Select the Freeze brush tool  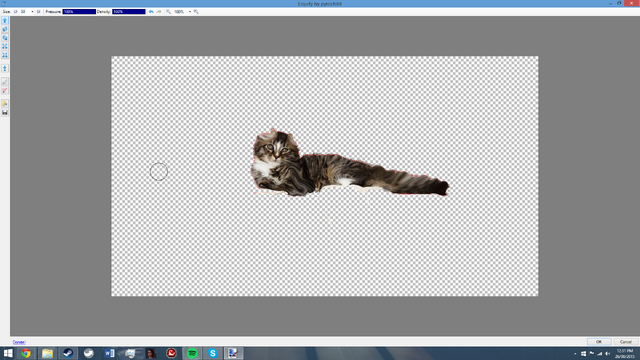[x=5, y=82]
